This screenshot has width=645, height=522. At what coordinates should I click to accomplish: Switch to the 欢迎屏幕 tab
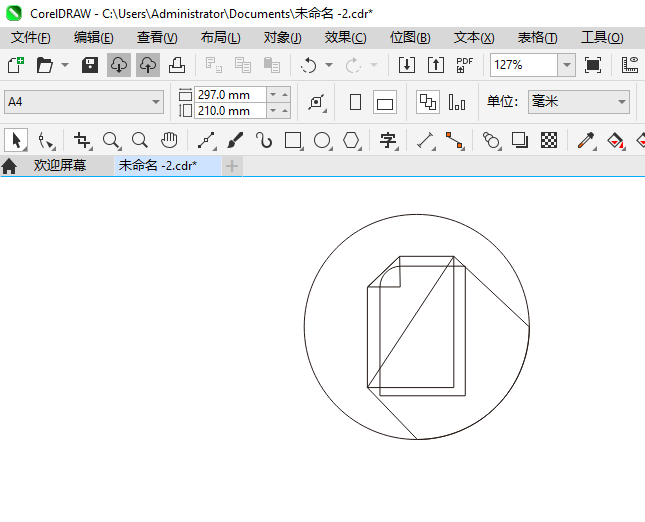pos(60,165)
